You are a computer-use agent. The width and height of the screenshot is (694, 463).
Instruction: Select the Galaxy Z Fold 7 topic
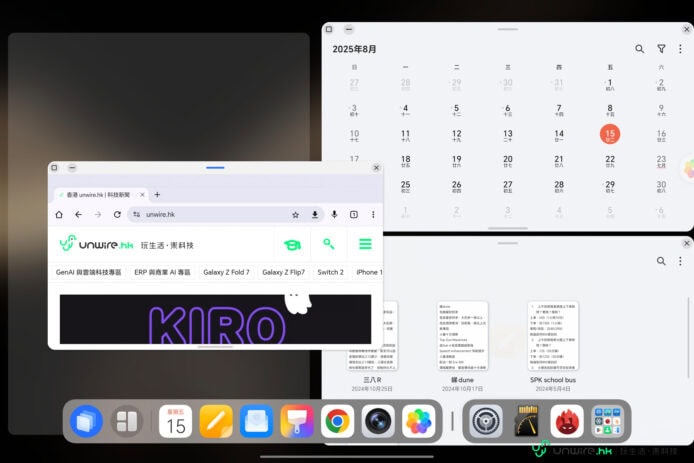pos(226,272)
